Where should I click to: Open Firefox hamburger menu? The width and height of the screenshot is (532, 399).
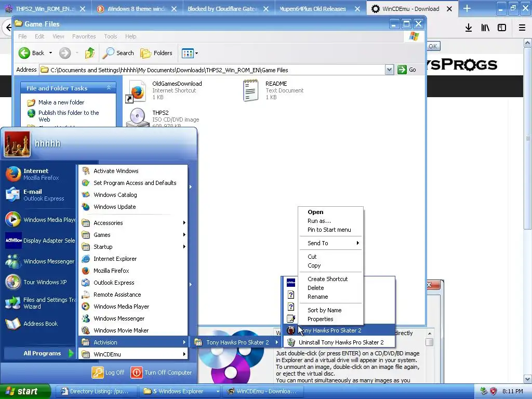pos(522,28)
